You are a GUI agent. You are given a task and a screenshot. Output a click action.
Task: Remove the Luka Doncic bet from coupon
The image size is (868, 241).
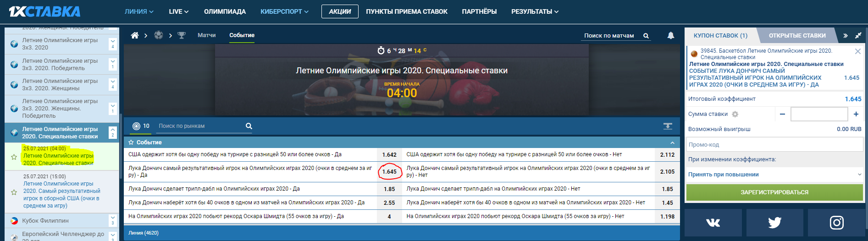(x=857, y=51)
